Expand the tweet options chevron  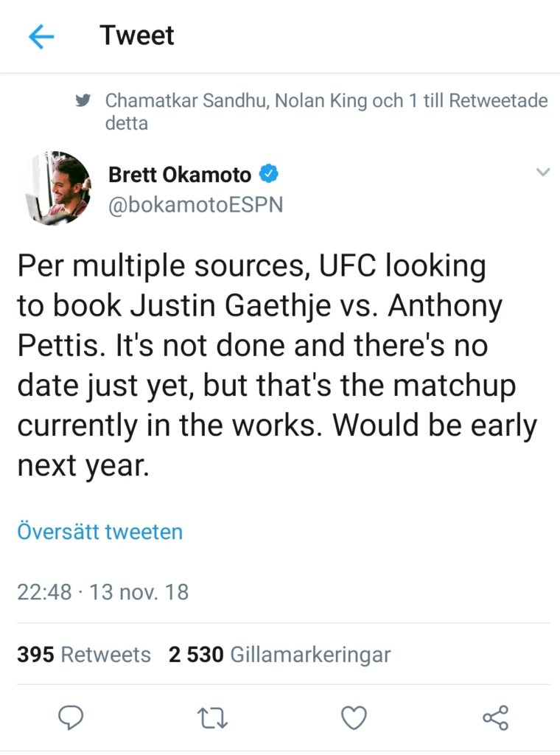(x=542, y=173)
